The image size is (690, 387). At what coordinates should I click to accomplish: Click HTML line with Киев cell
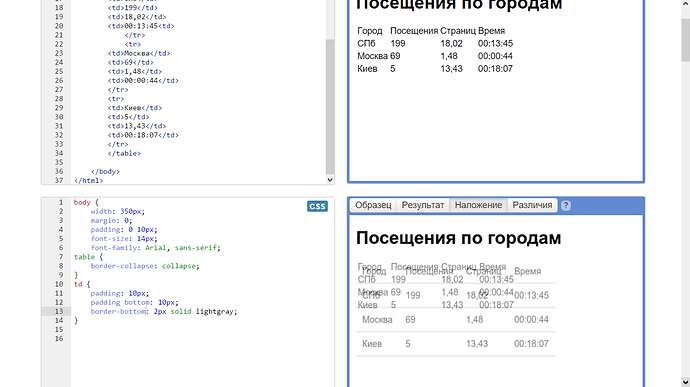tap(135, 108)
